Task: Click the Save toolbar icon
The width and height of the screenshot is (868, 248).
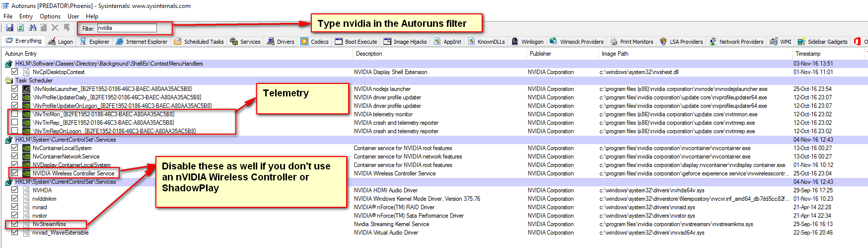Action: (9, 28)
